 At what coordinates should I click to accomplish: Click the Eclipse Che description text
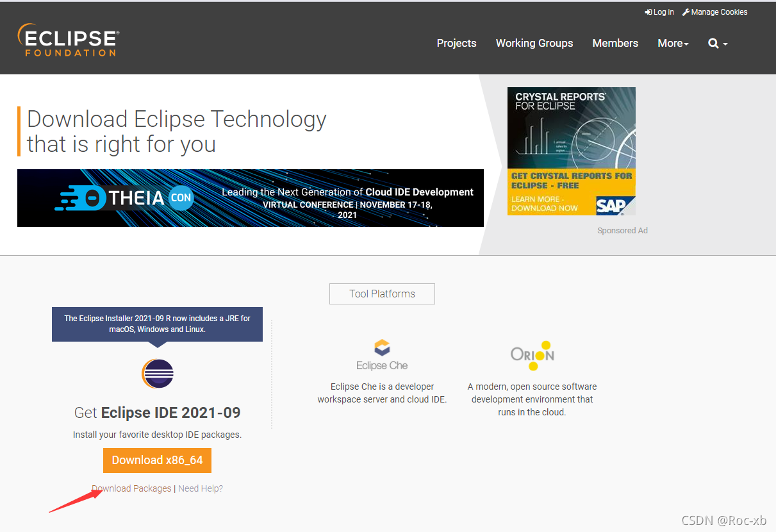click(x=382, y=393)
